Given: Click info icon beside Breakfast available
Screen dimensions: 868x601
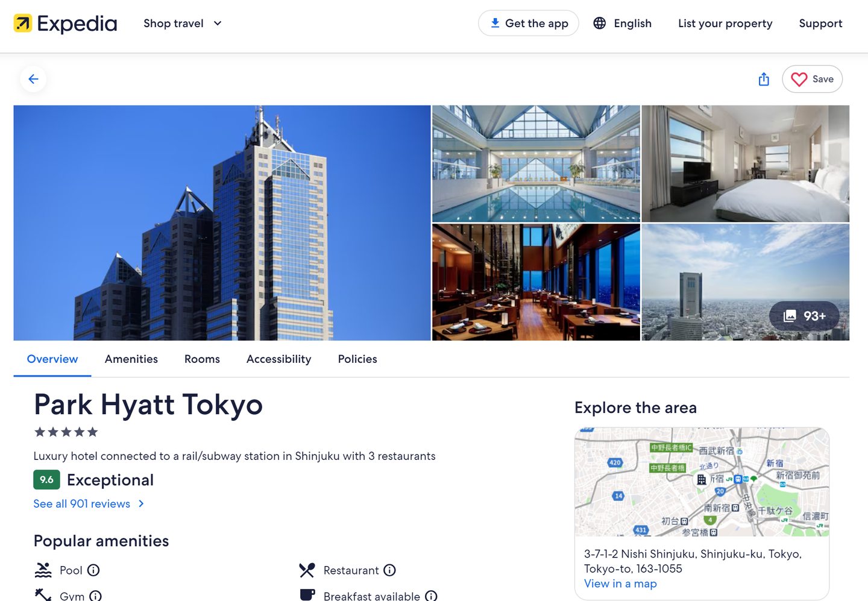Looking at the screenshot, I should click(x=431, y=596).
